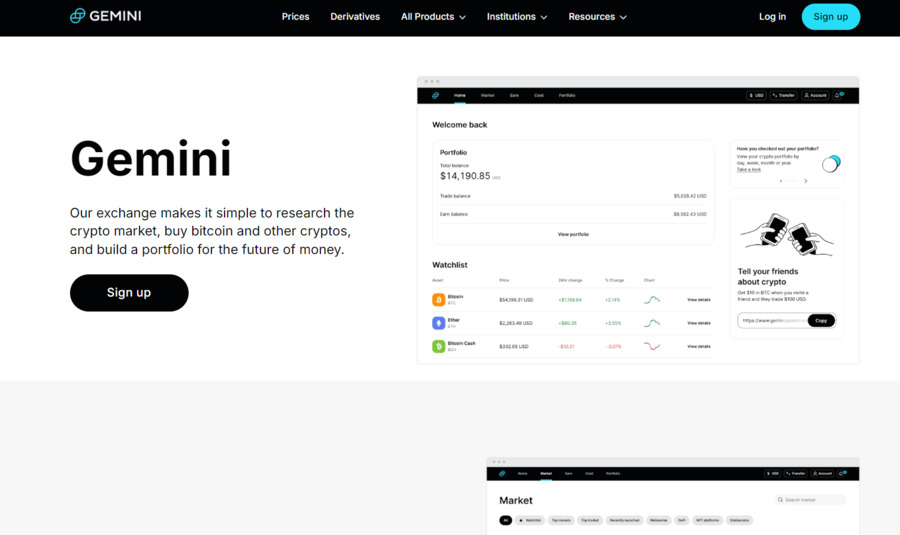The image size is (900, 535).
Task: Select Earn tab in Market dashboard
Action: click(x=568, y=474)
